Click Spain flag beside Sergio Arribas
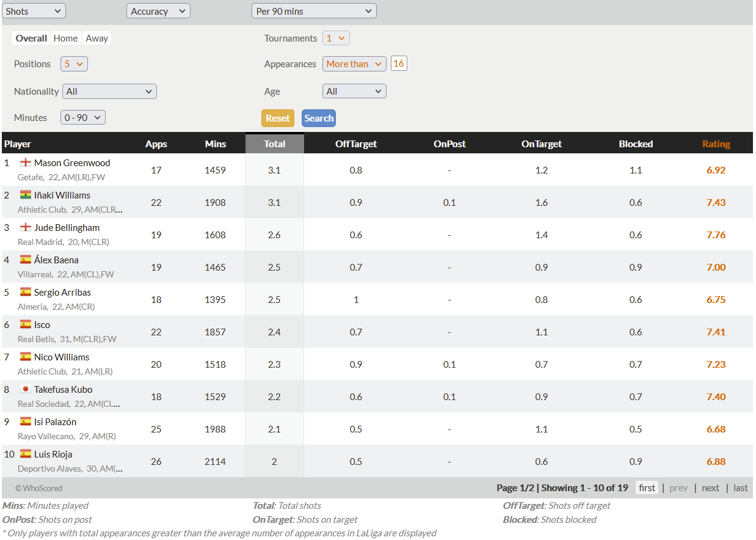 (x=26, y=292)
